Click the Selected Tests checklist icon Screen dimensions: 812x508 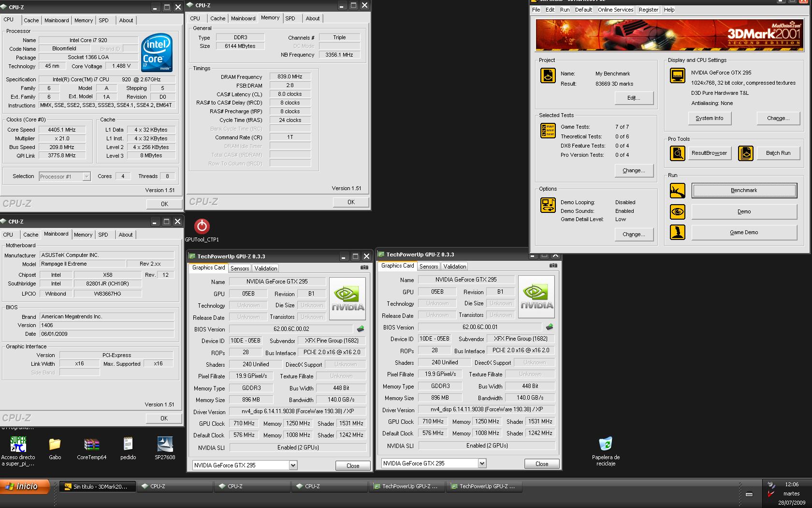pyautogui.click(x=548, y=131)
